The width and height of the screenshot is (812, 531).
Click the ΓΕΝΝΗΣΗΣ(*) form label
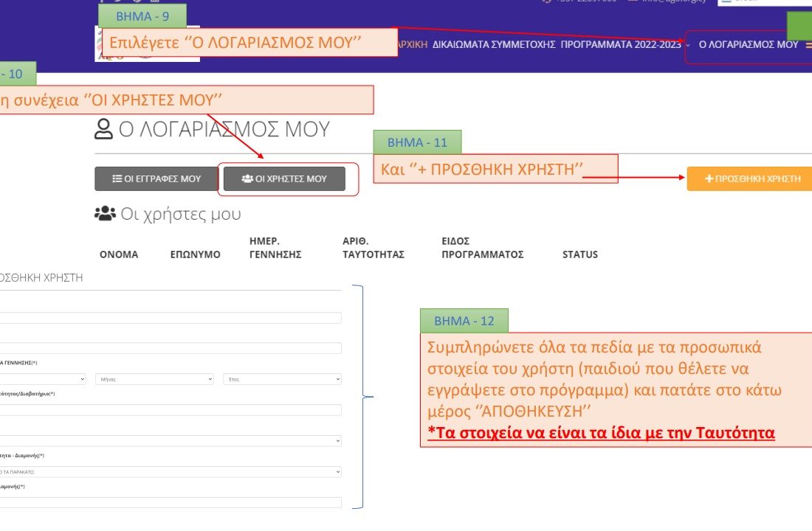tap(18, 363)
